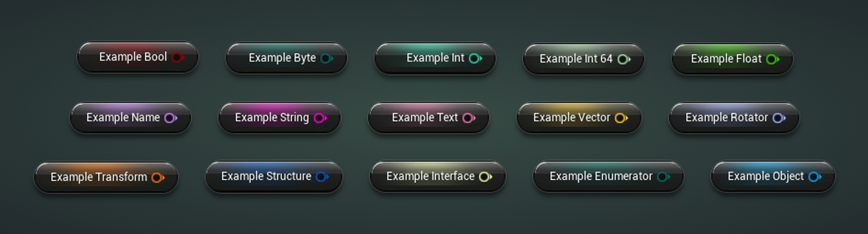The width and height of the screenshot is (868, 234).
Task: Click the output pin on Example Int 64
Action: coord(624,59)
